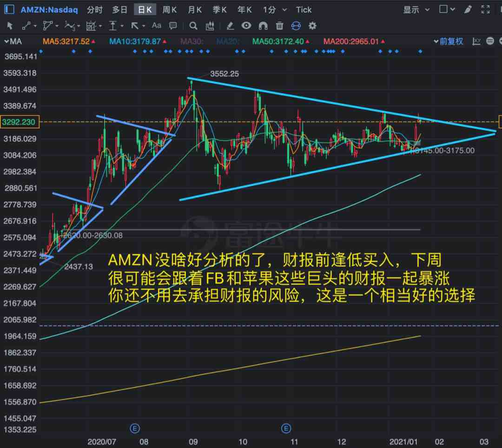Select the 日K daily candlestick tab
502x448 pixels.
pos(145,10)
